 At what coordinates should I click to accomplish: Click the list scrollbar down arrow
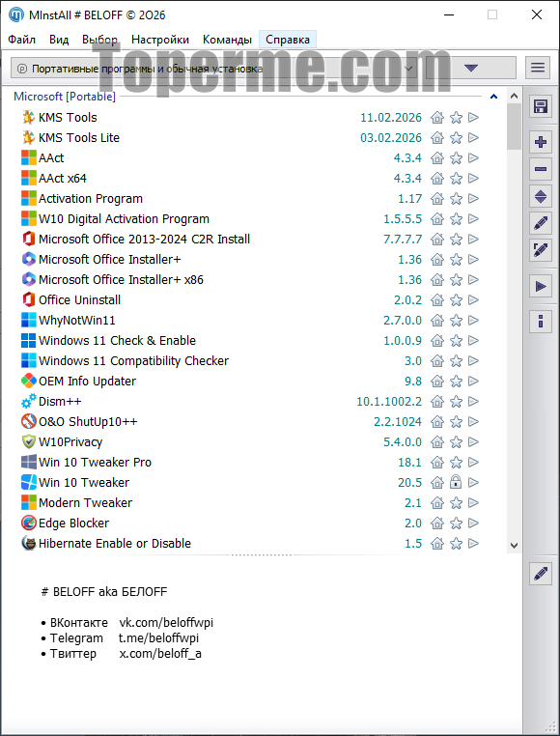pyautogui.click(x=514, y=546)
